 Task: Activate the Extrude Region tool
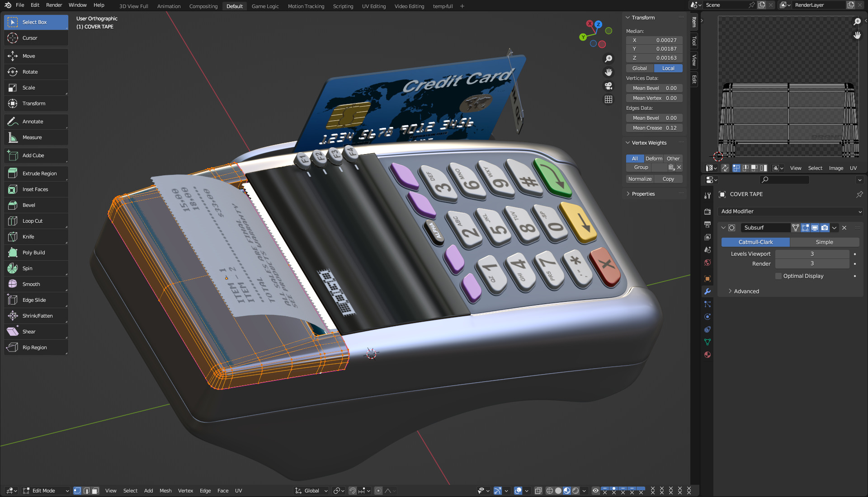(x=36, y=173)
